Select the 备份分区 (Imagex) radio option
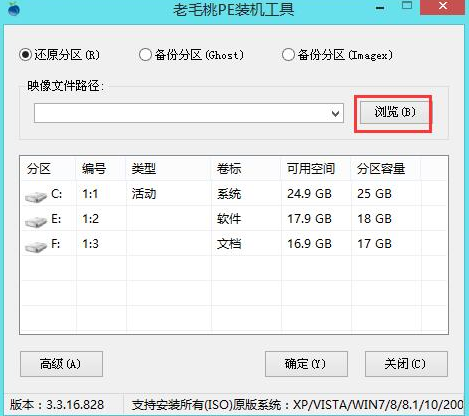The width and height of the screenshot is (469, 416). (337, 55)
